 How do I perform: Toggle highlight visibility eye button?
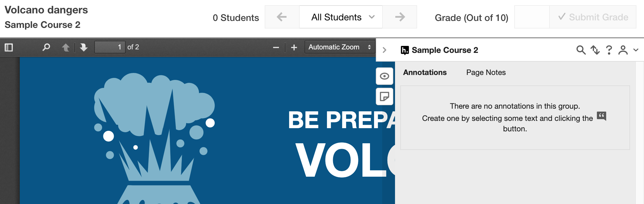pos(385,76)
